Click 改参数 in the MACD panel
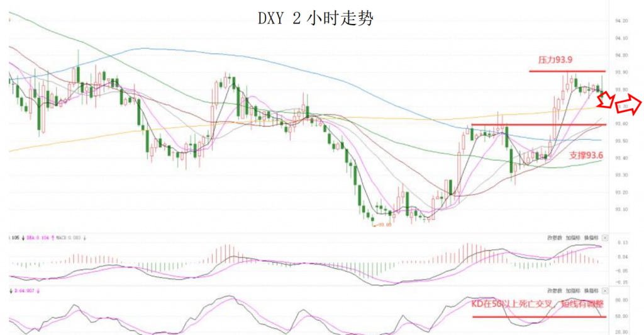 coord(554,238)
